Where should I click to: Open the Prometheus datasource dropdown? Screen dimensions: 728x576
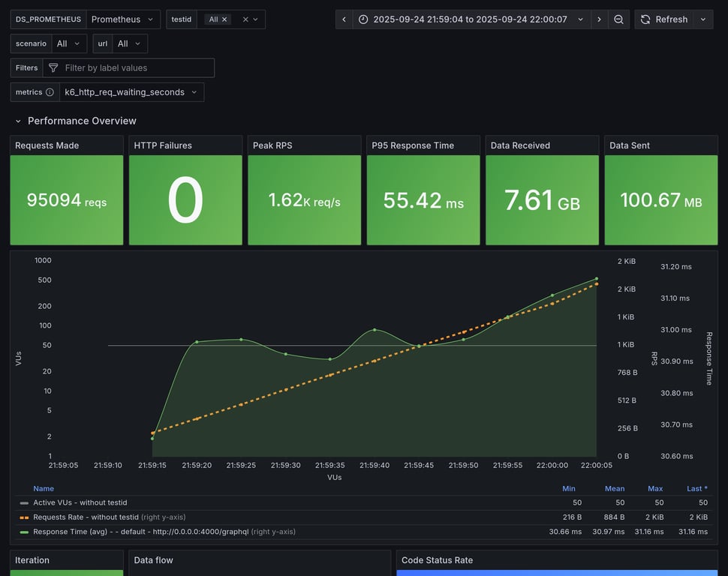[123, 19]
